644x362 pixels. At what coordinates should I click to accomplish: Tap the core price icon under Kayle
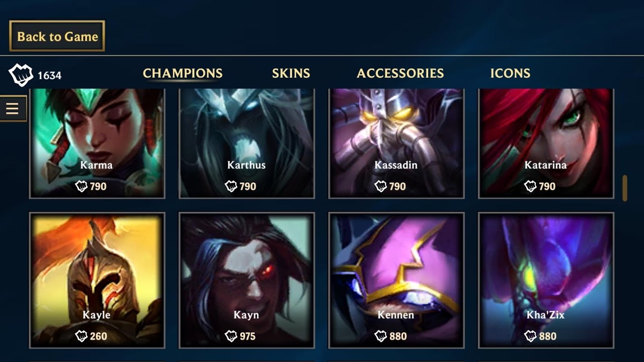pyautogui.click(x=81, y=336)
